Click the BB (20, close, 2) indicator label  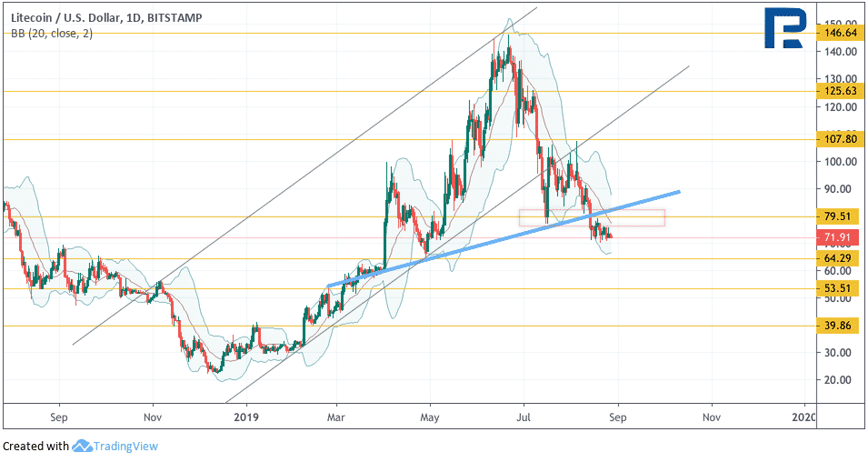(x=52, y=34)
